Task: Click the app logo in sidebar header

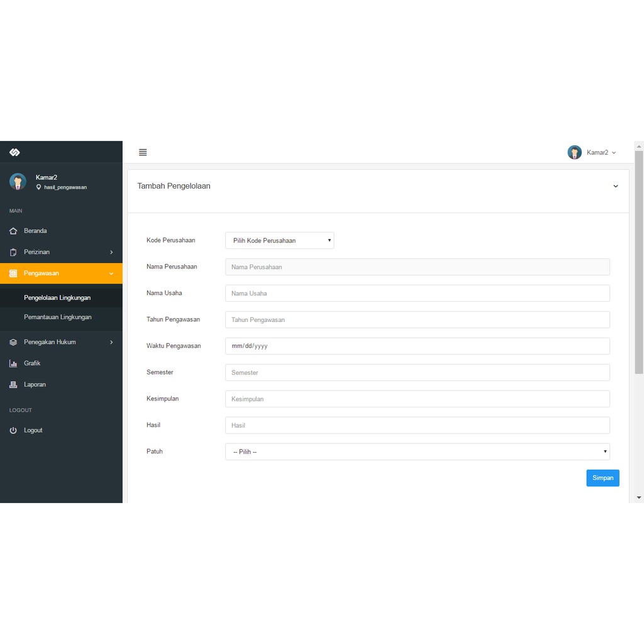Action: pos(14,152)
